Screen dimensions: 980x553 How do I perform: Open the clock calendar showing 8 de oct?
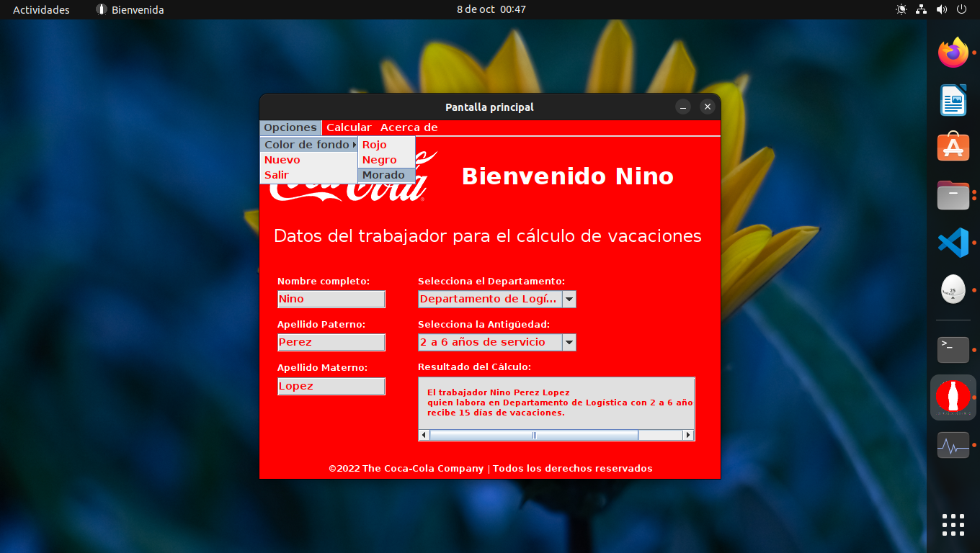point(491,9)
